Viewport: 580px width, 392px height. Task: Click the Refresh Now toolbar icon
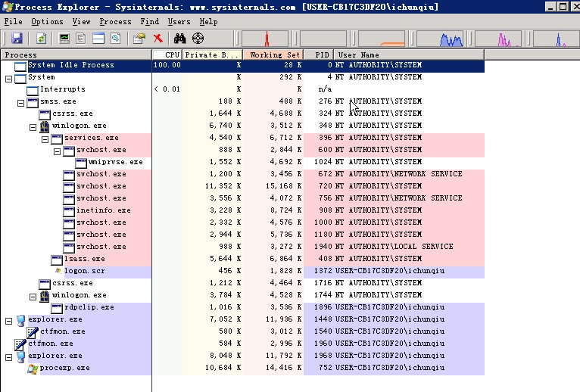coord(41,38)
